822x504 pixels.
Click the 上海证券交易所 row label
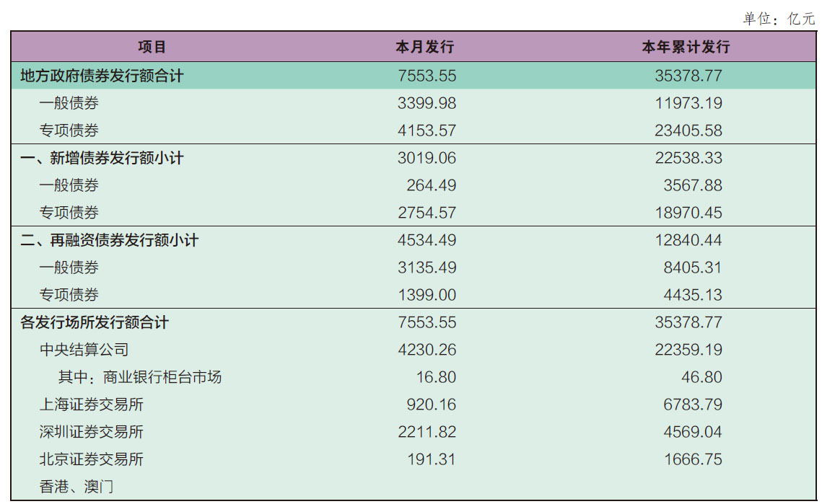pos(92,404)
